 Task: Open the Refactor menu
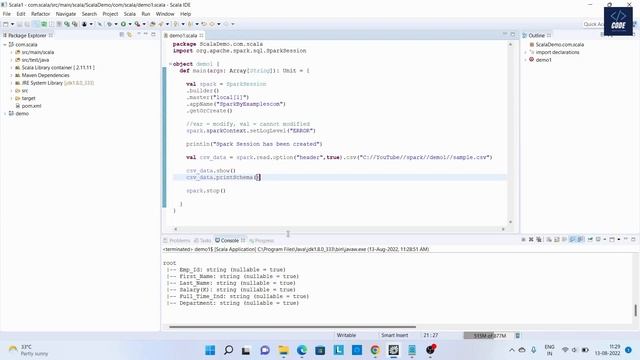tap(40, 14)
